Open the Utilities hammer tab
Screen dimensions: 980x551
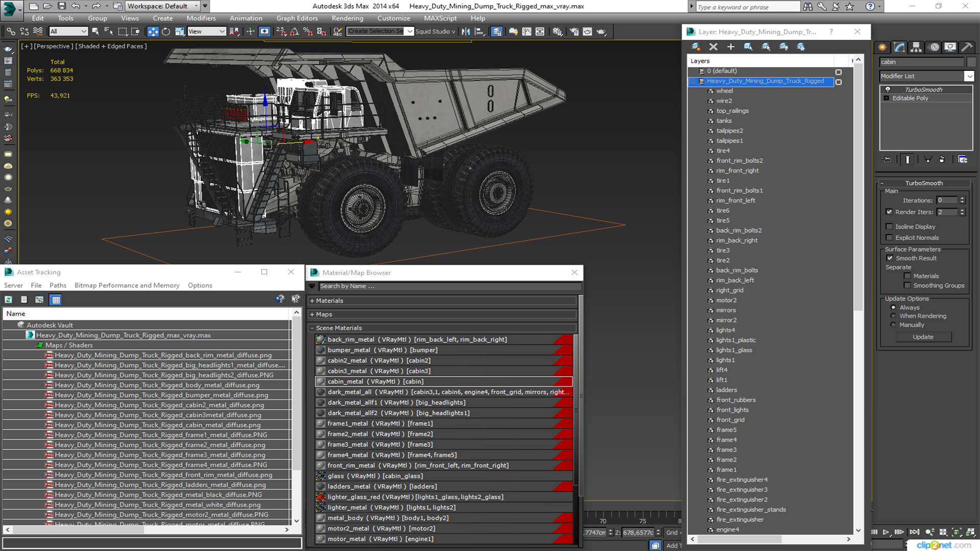click(x=967, y=47)
